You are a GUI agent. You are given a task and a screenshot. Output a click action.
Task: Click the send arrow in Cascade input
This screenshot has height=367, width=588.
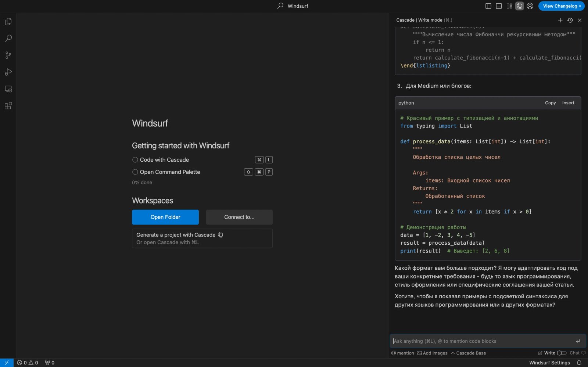click(578, 341)
